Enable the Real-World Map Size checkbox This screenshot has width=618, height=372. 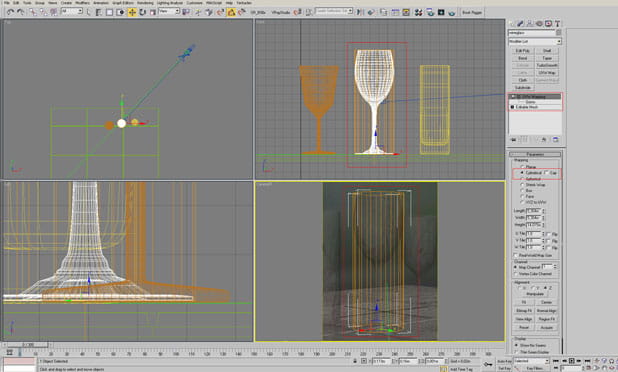(516, 255)
